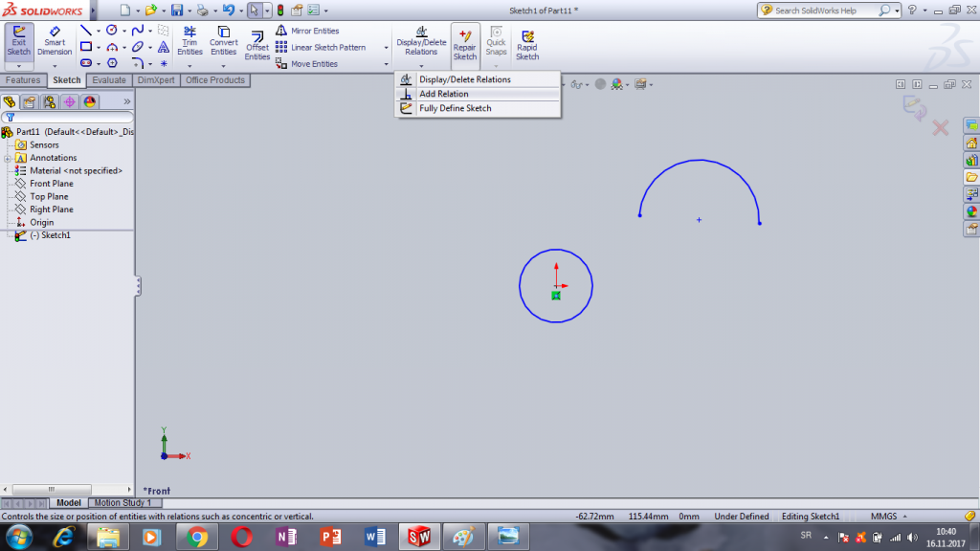Open the FeatureManager Design Tree tab
Image resolution: width=980 pixels, height=551 pixels.
10,101
